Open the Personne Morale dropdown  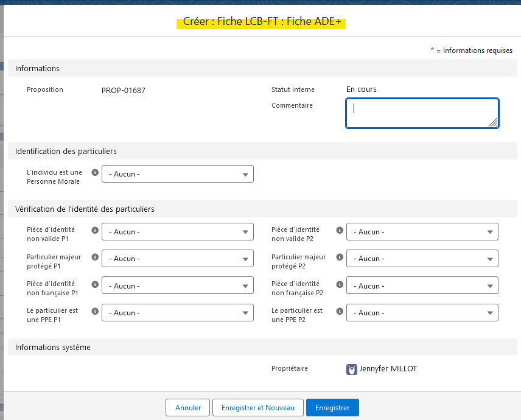[177, 174]
